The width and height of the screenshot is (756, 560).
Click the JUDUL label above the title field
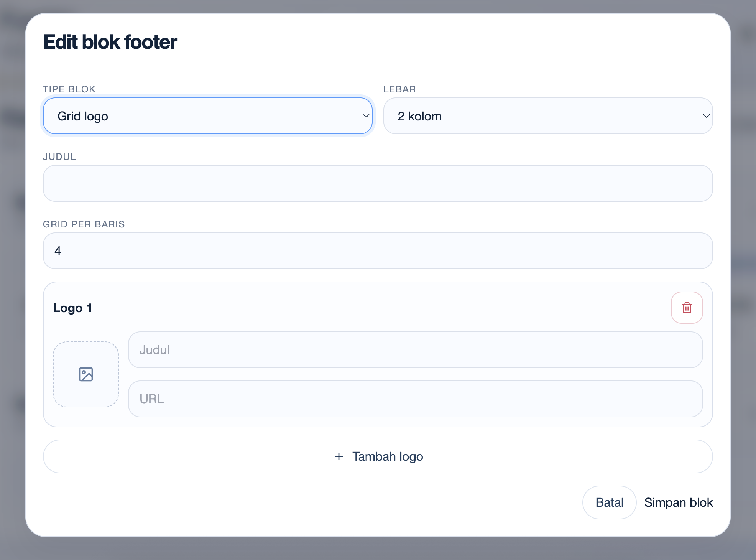(x=59, y=157)
